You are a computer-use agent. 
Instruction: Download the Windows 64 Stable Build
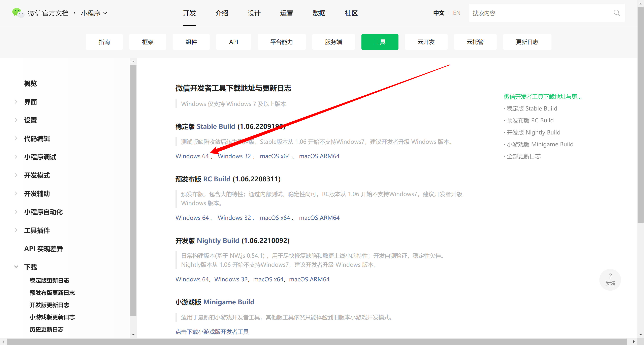(192, 156)
